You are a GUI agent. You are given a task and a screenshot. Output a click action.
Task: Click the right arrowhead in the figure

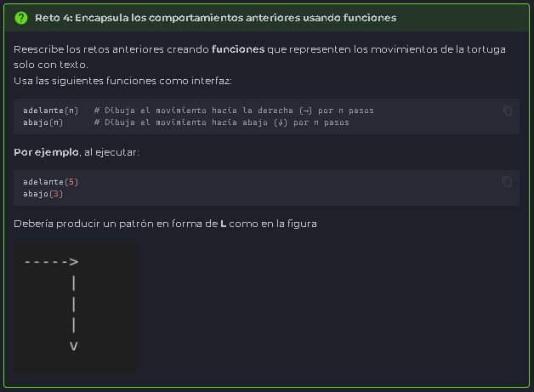coord(75,262)
